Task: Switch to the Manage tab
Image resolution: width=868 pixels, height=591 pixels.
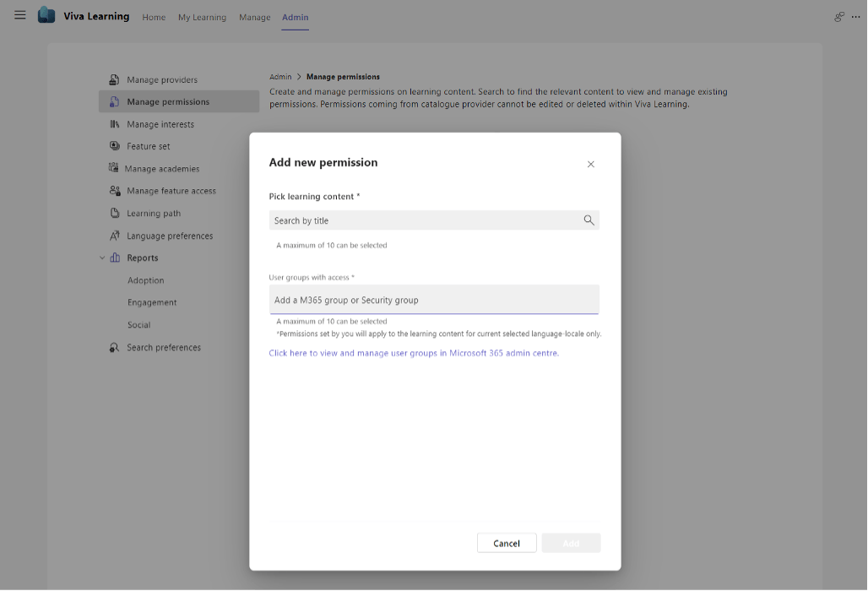Action: (x=255, y=17)
